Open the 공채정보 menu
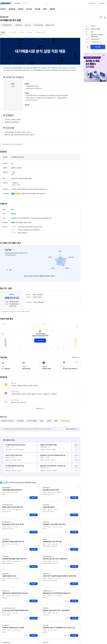 click(x=21, y=9)
